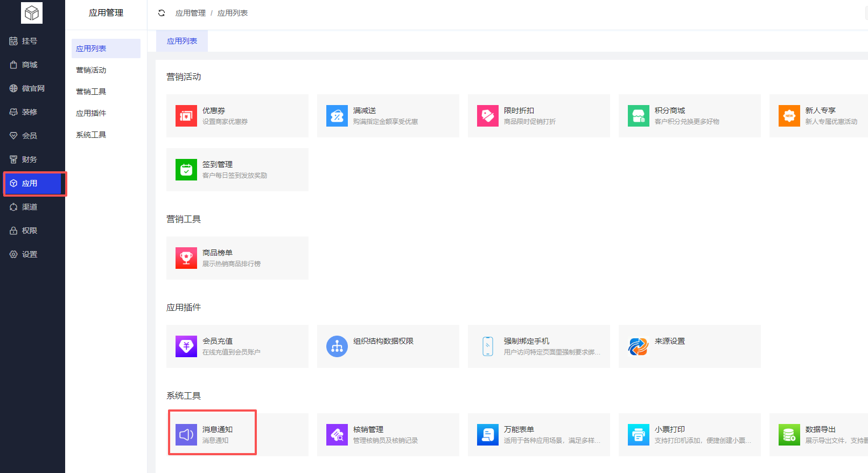This screenshot has width=868, height=473.
Task: Click the 数据导出 card title
Action: [x=821, y=429]
